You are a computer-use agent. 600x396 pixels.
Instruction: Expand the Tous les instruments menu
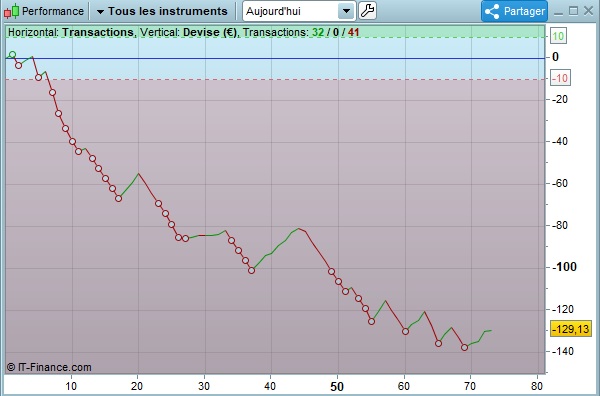[x=162, y=11]
